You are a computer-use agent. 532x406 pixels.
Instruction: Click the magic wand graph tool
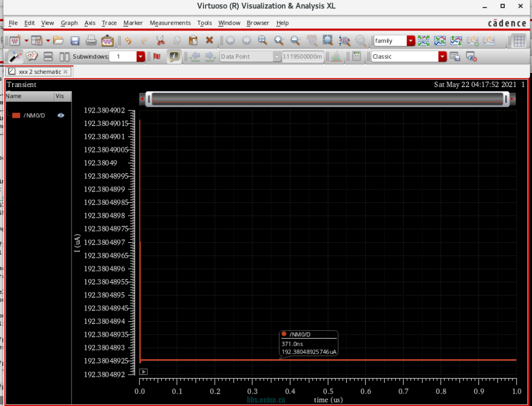click(15, 56)
